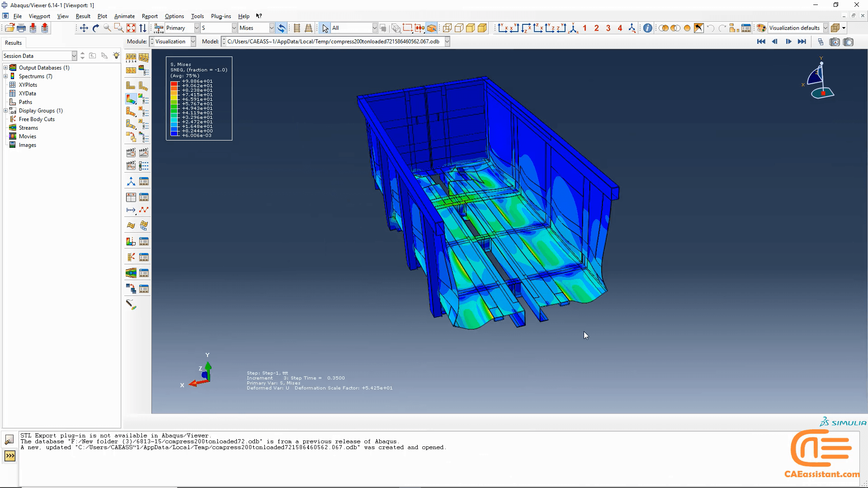Image resolution: width=868 pixels, height=488 pixels.
Task: Open the Model path dropdown
Action: click(x=447, y=42)
